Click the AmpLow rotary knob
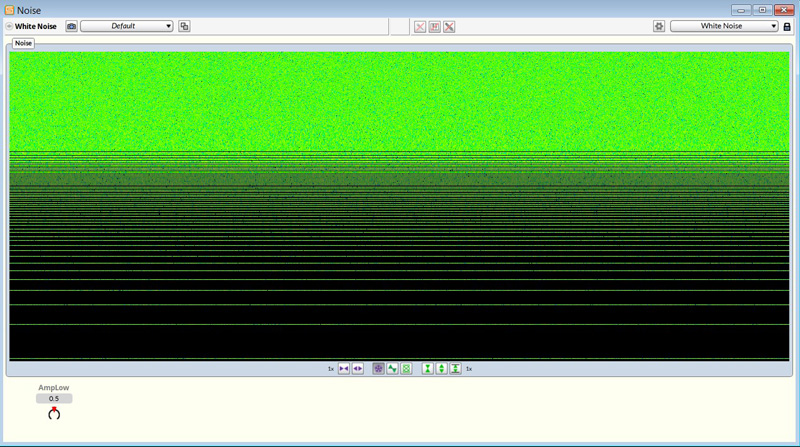Image resolution: width=800 pixels, height=447 pixels. pyautogui.click(x=54, y=413)
